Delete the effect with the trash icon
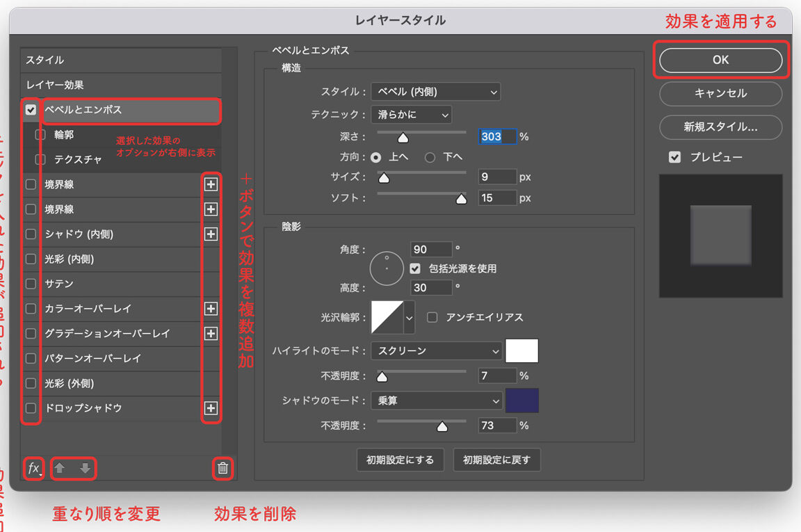Image resolution: width=801 pixels, height=532 pixels. coord(222,468)
